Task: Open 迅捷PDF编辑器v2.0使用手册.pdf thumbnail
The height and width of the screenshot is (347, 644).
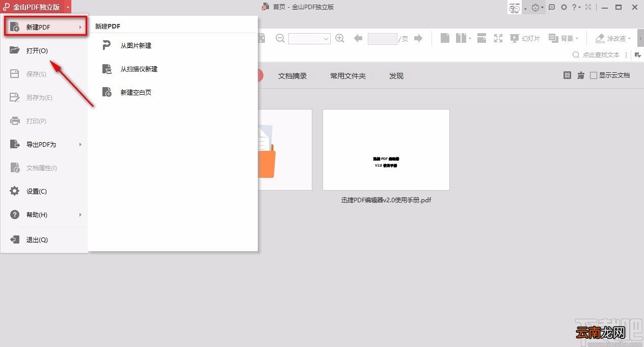Action: (386, 150)
